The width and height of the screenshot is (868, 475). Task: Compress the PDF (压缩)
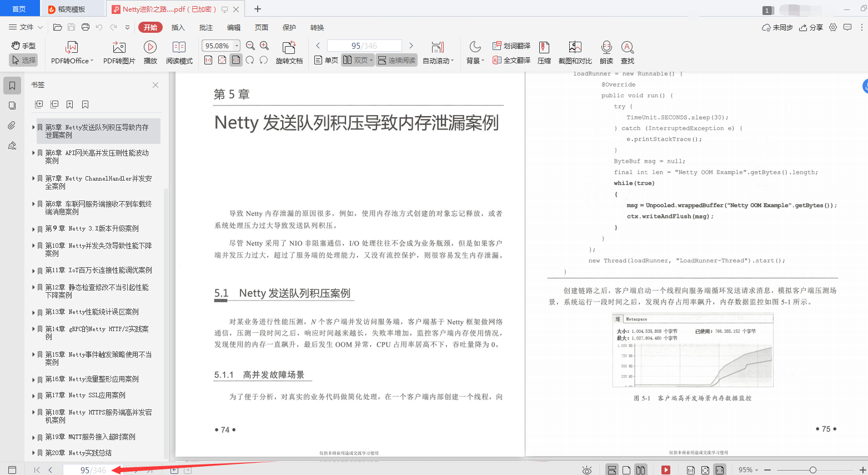pos(544,53)
